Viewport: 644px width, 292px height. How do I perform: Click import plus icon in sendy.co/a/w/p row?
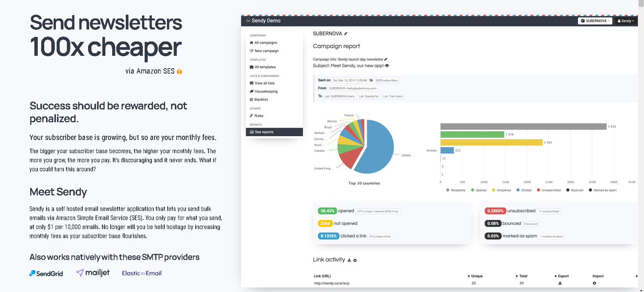click(595, 283)
